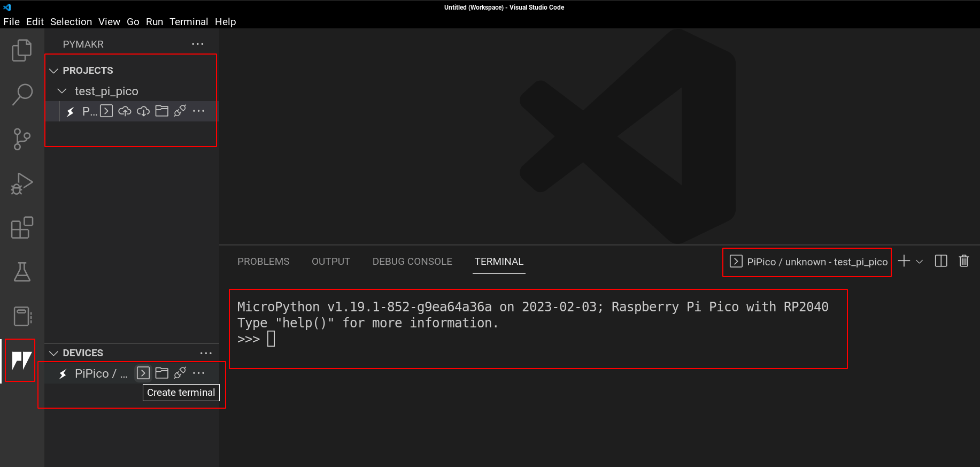
Task: Open the Testing flask view
Action: (22, 272)
